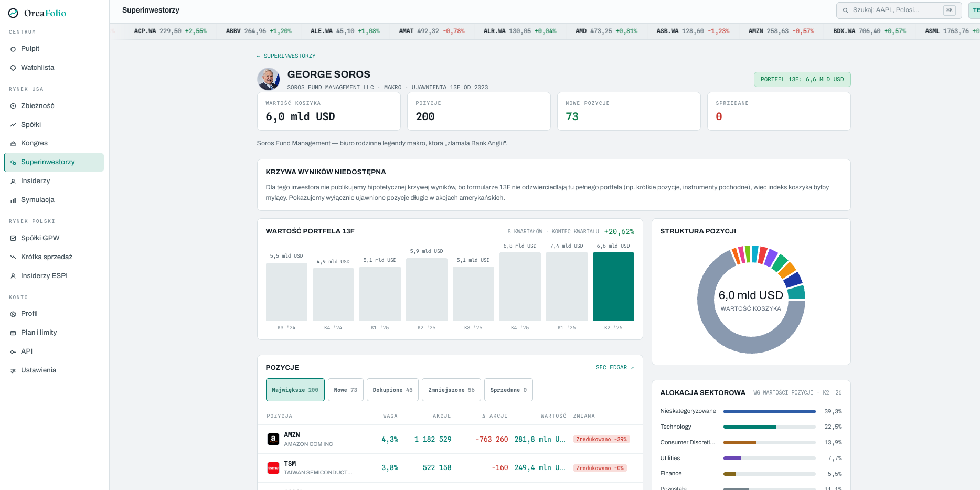Open Ustawienia settings page
Viewport: 980px width, 490px height.
tap(54, 370)
